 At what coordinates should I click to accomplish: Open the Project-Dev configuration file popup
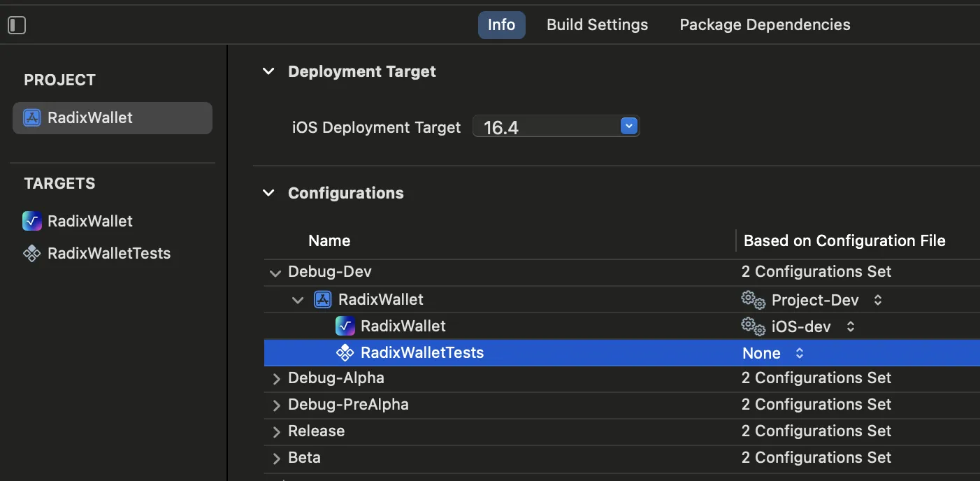[x=878, y=300]
